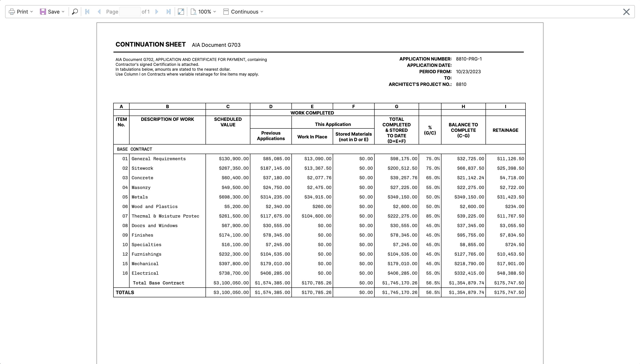Click the Continuous page layout icon
Image resolution: width=640 pixels, height=364 pixels.
[x=226, y=12]
